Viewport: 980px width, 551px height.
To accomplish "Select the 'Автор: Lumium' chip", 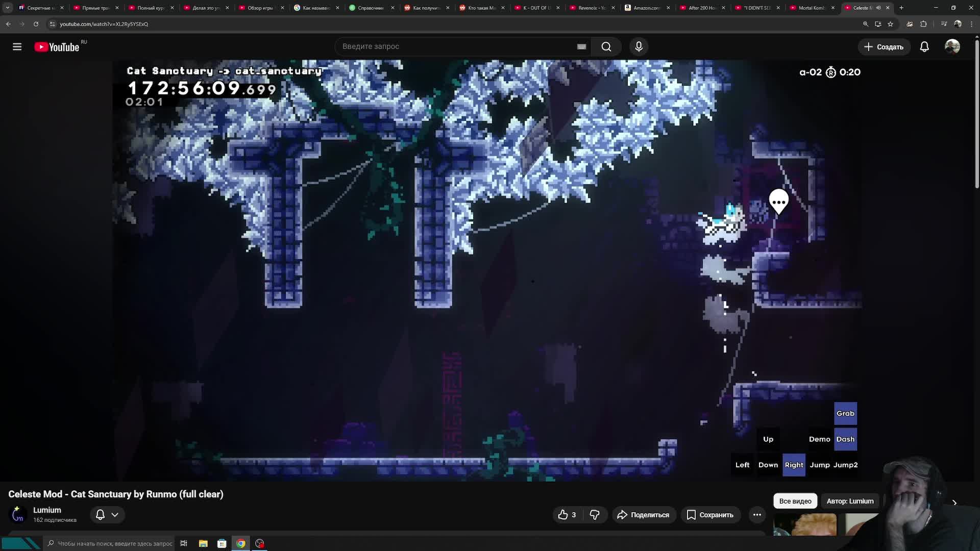I will point(850,501).
